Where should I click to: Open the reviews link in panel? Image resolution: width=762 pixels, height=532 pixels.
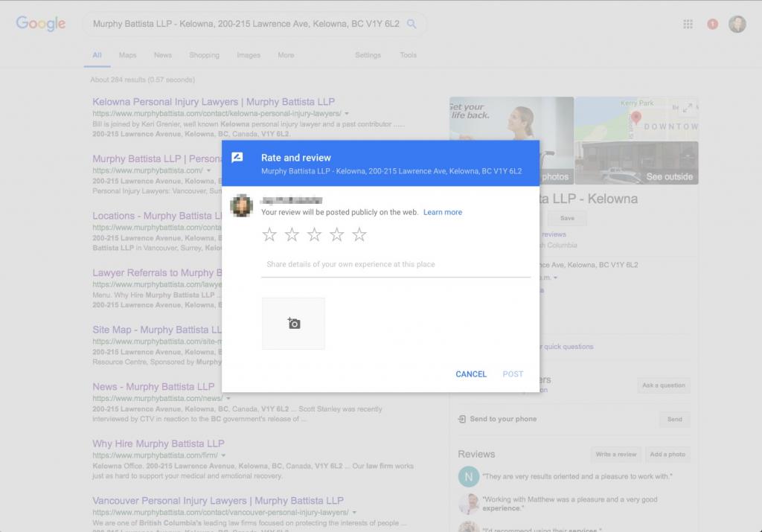coord(554,234)
